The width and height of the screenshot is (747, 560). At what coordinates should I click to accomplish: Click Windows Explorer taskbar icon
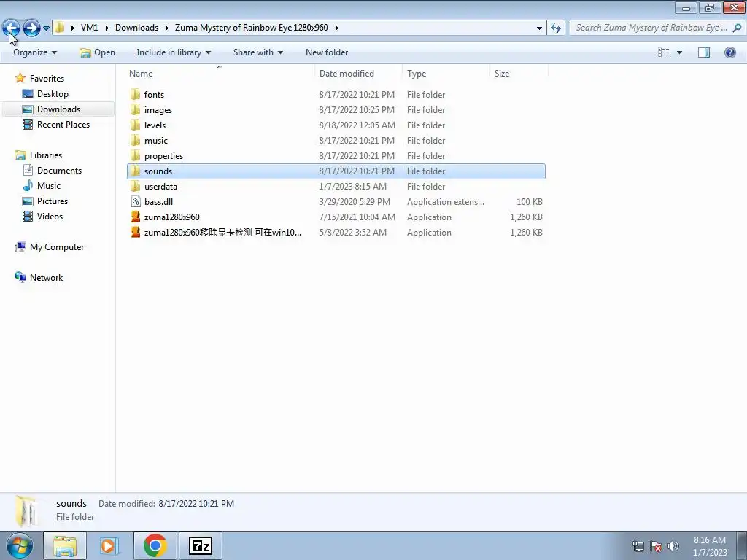65,546
